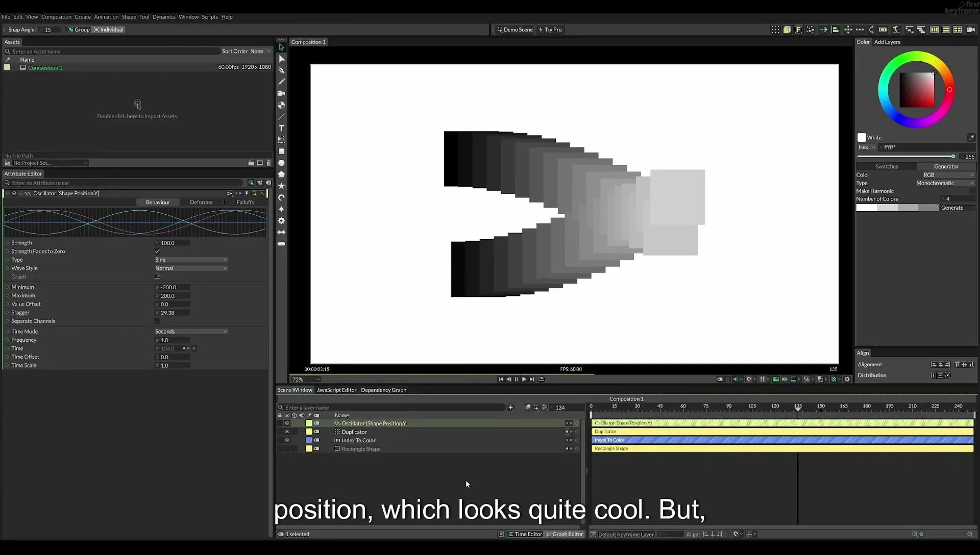This screenshot has height=555, width=980.
Task: Zoom into the timeline with magnifier icon
Action: pos(970,534)
